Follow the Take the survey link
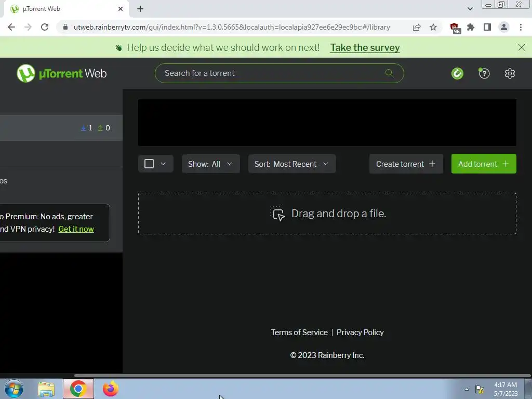 (365, 47)
